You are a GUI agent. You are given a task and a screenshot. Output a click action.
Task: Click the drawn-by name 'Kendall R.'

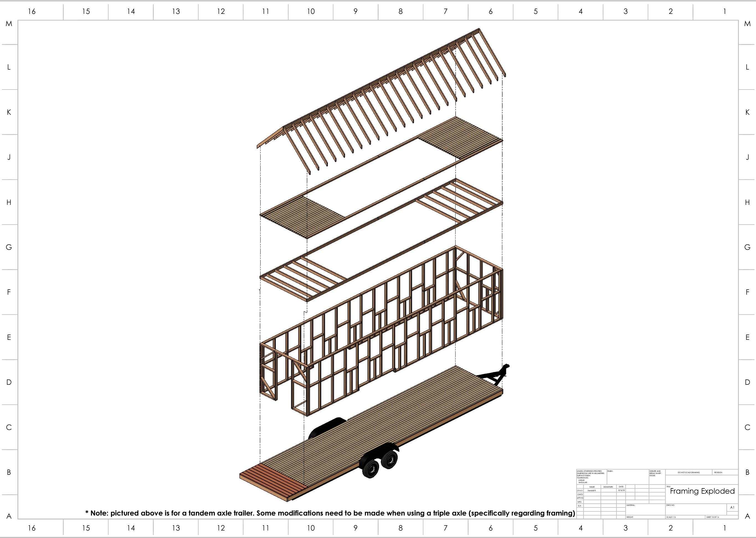(592, 490)
